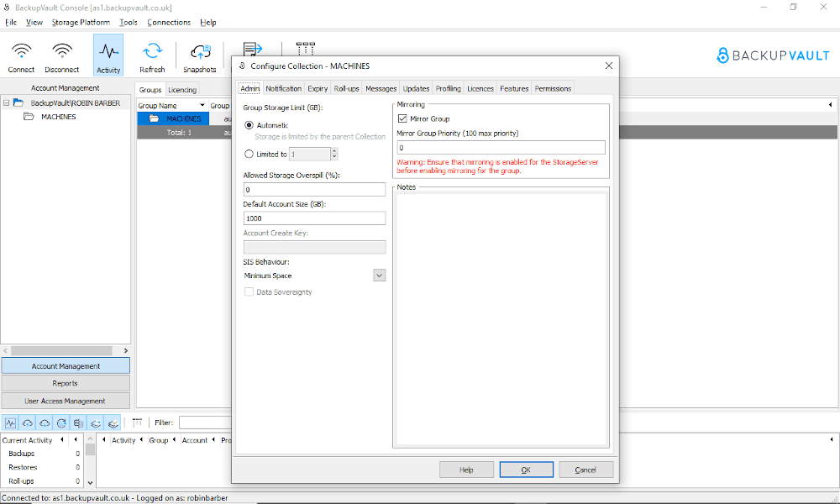Open the Group Name column dropdown arrow
The image size is (840, 504).
pyautogui.click(x=202, y=106)
